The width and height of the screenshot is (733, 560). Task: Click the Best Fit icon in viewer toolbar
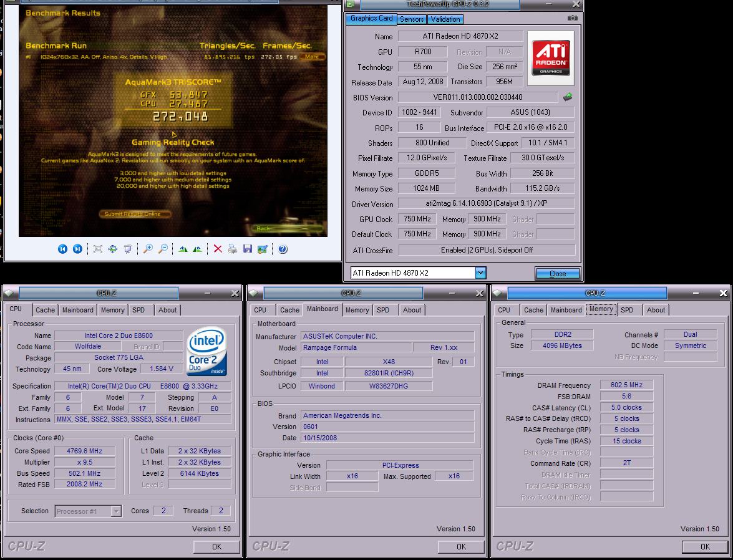[x=98, y=249]
